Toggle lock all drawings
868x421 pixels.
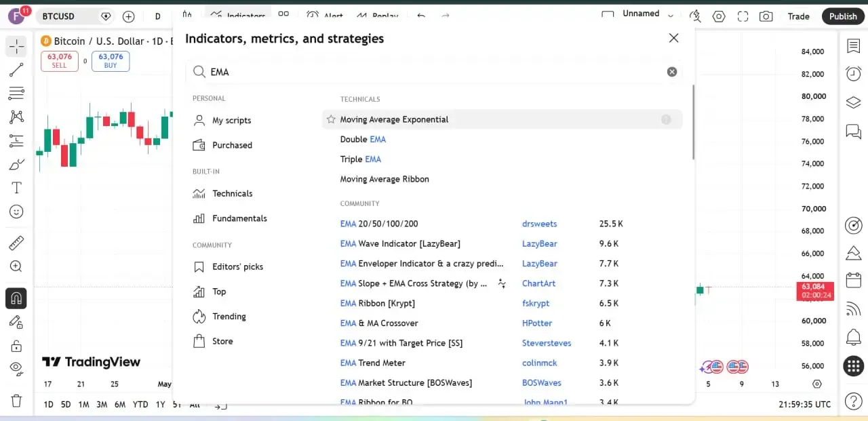16,346
